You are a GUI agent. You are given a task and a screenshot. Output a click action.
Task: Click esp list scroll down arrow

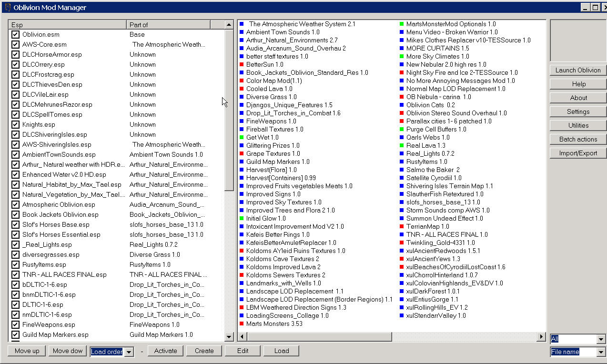229,337
